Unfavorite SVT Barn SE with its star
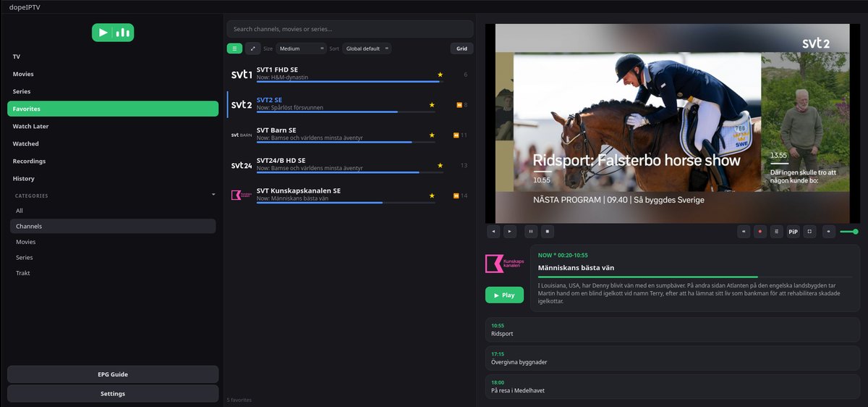 [x=432, y=135]
